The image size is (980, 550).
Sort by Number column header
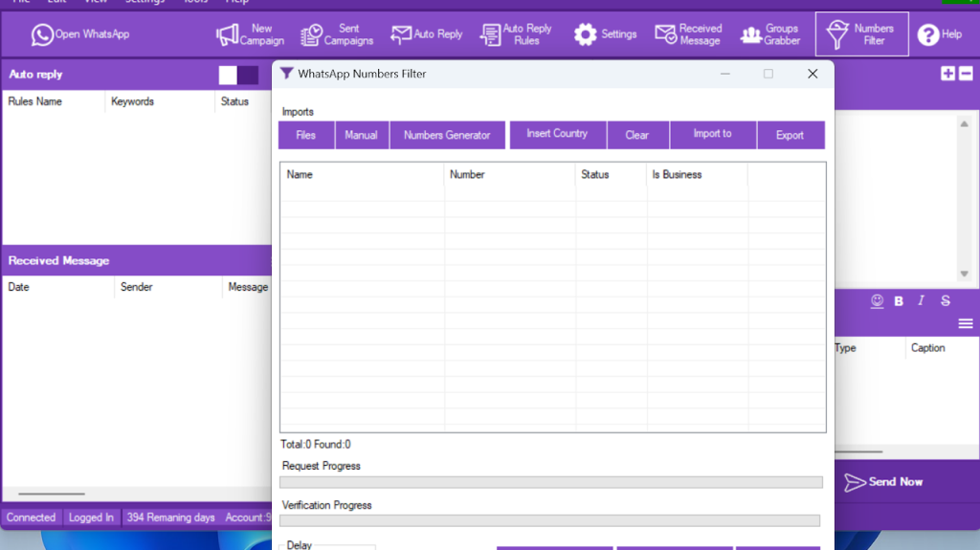point(509,174)
